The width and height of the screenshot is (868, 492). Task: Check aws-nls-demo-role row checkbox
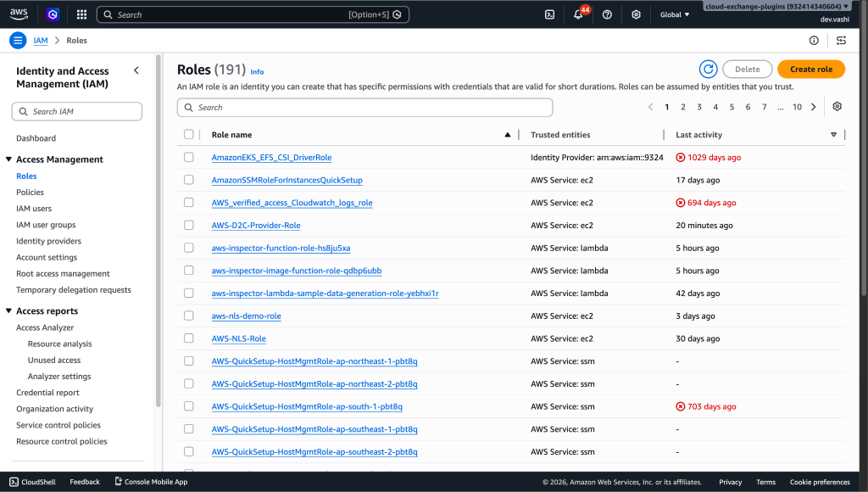(189, 316)
